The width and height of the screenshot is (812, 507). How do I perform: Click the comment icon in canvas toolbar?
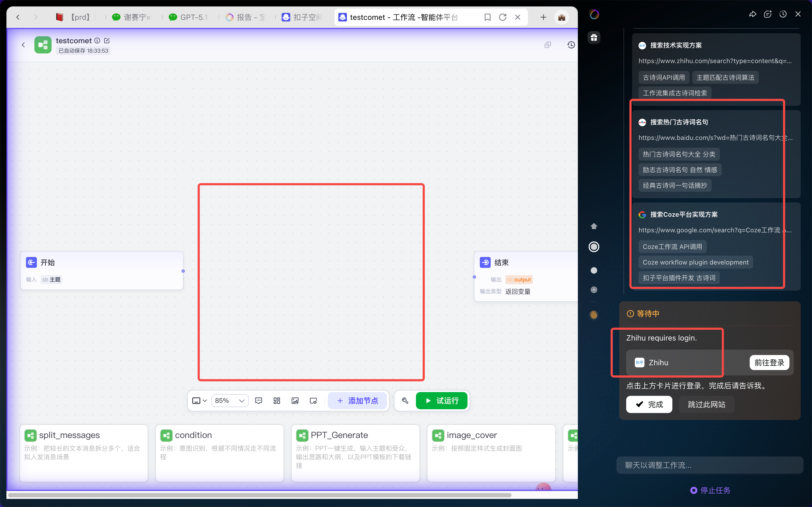click(x=259, y=401)
